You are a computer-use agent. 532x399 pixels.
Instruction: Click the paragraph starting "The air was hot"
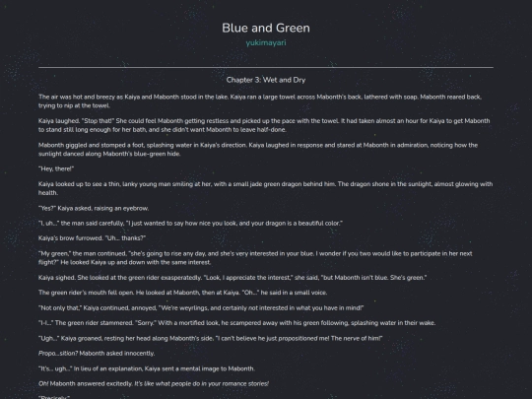pos(260,101)
